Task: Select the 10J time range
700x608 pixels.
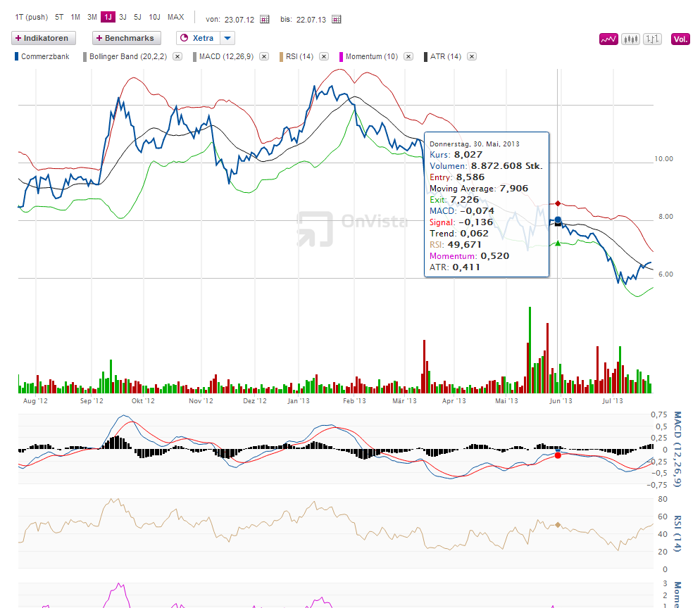Action: [x=154, y=17]
